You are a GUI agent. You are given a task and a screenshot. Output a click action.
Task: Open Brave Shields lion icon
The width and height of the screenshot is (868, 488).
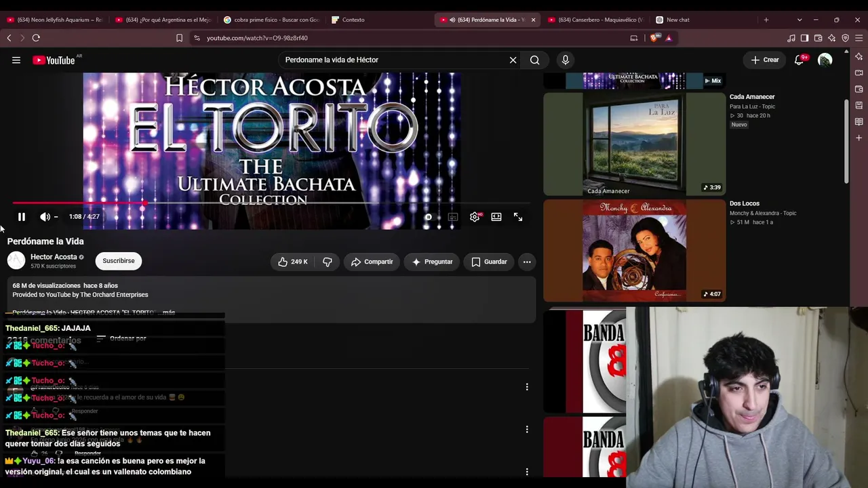pos(654,38)
